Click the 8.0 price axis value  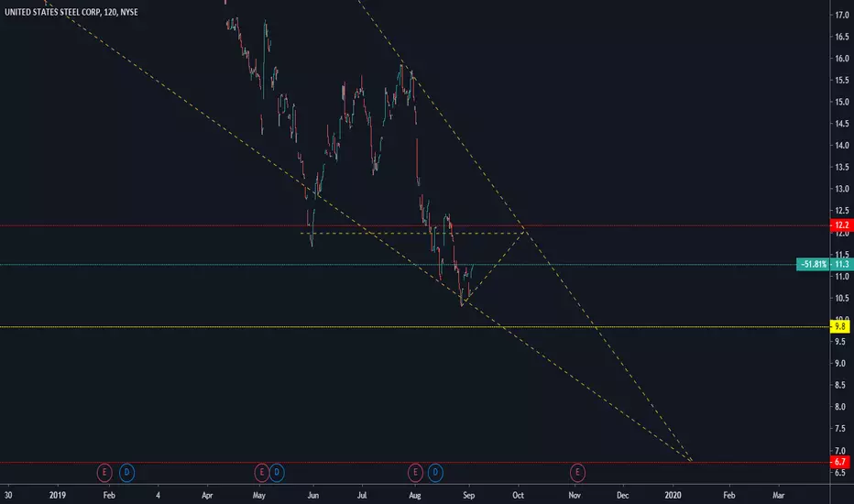click(x=842, y=407)
